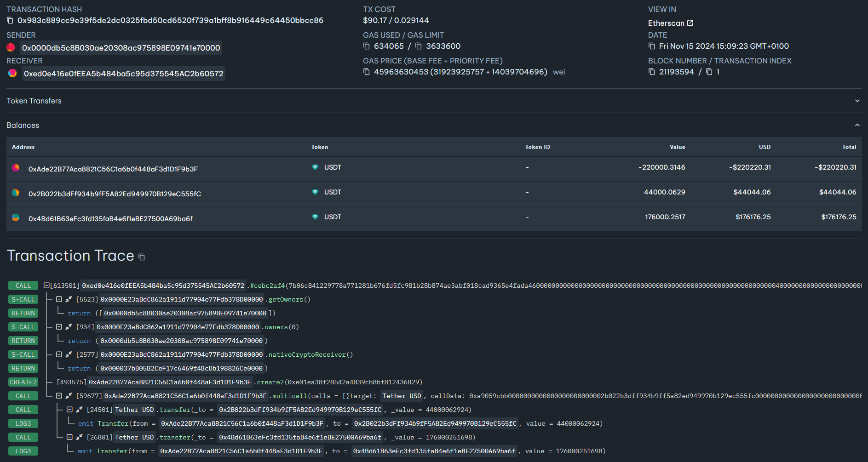Click focus arrows icon beside [24501] transfer
Screen dimensions: 868x462
pos(80,410)
